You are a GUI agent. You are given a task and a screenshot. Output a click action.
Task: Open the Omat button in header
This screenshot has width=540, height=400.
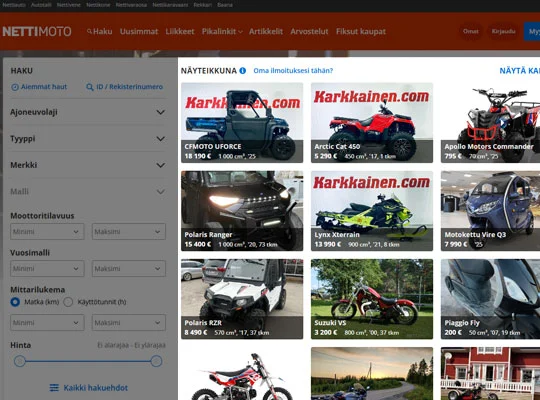(x=470, y=31)
